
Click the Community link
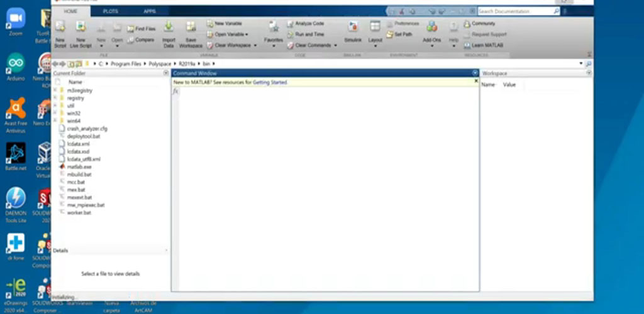tap(479, 24)
